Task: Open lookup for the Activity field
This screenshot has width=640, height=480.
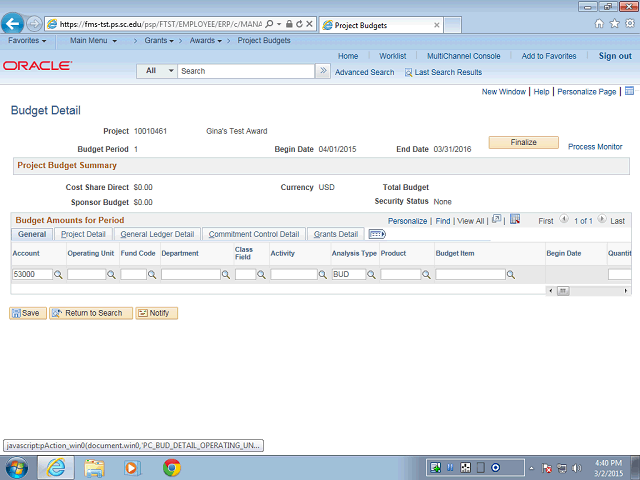Action: (322, 275)
